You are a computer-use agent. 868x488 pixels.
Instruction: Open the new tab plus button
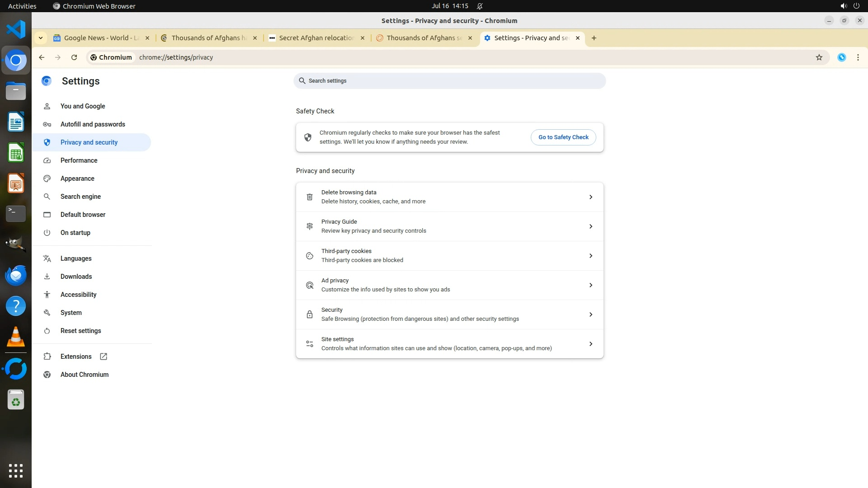coord(594,38)
